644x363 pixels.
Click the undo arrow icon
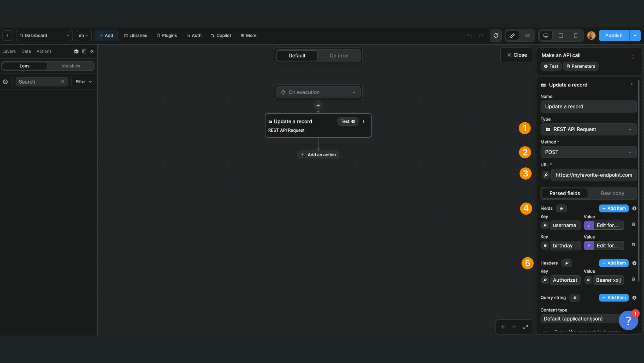[470, 35]
